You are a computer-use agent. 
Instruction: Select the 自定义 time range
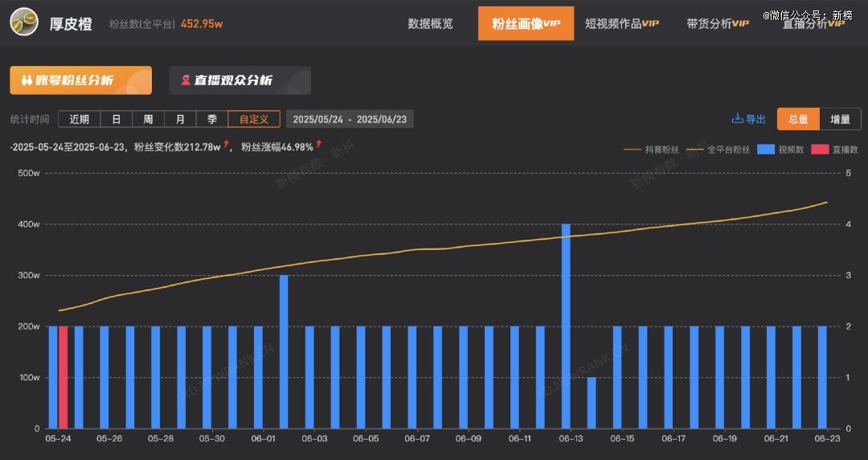tap(254, 119)
